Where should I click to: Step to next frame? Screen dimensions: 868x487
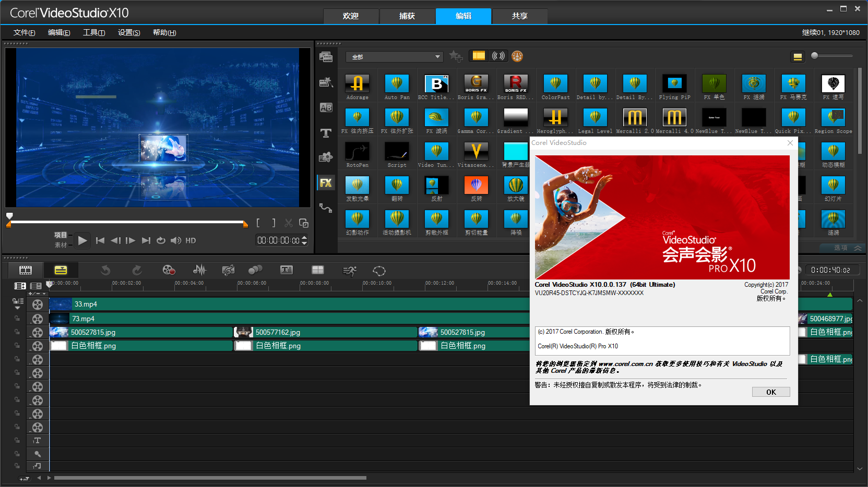[130, 240]
